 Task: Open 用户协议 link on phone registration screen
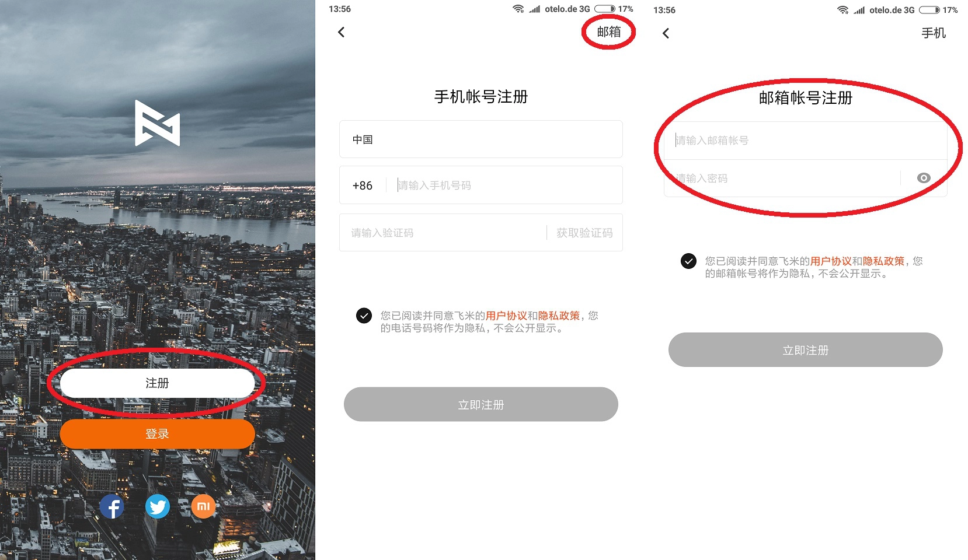506,316
